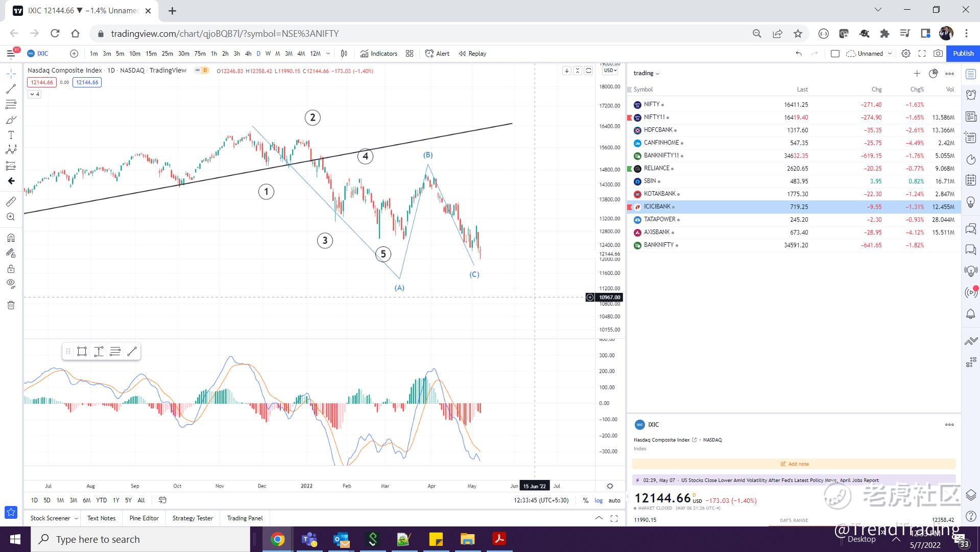980x552 pixels.
Task: Undo the last chart action
Action: pos(799,54)
